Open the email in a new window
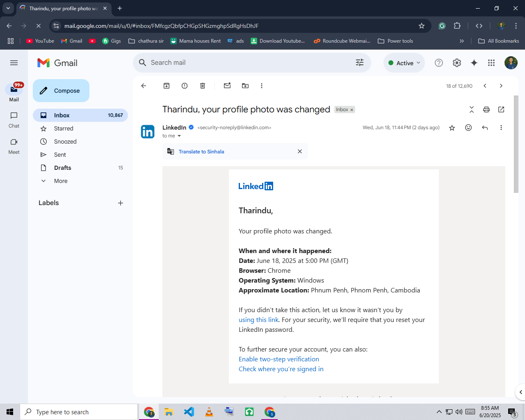The width and height of the screenshot is (525, 420). 501,110
